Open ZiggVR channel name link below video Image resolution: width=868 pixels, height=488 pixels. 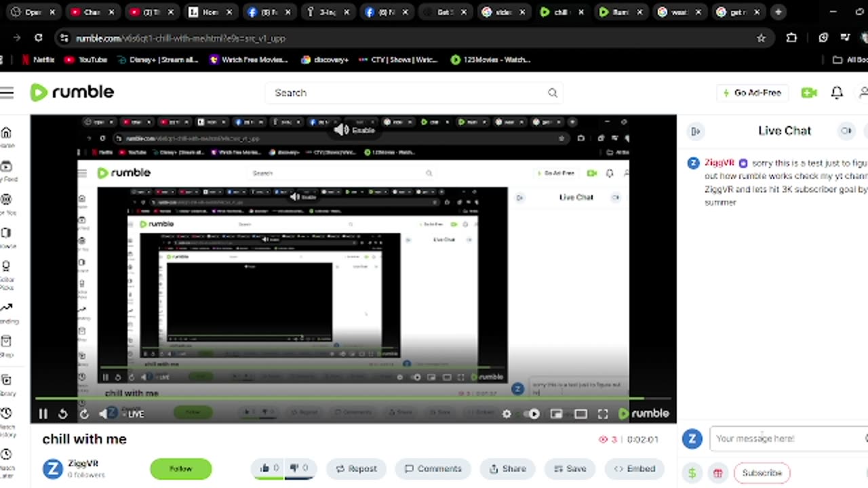83,464
